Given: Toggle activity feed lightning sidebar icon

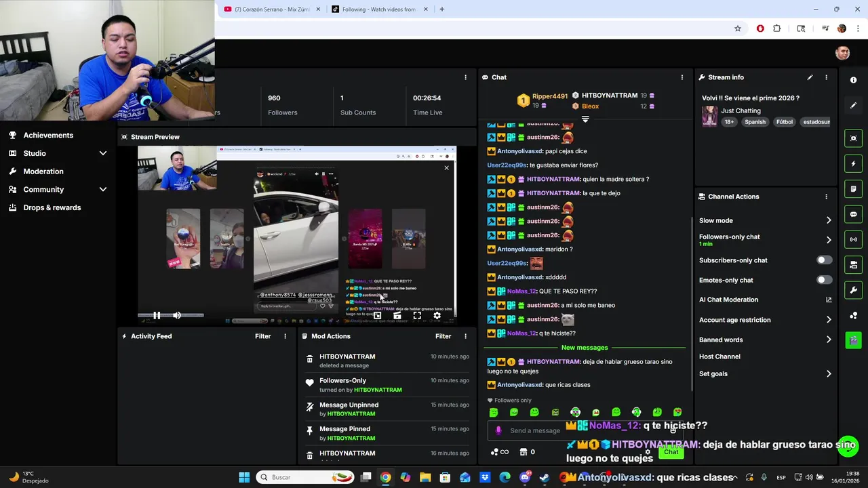Looking at the screenshot, I should (853, 163).
